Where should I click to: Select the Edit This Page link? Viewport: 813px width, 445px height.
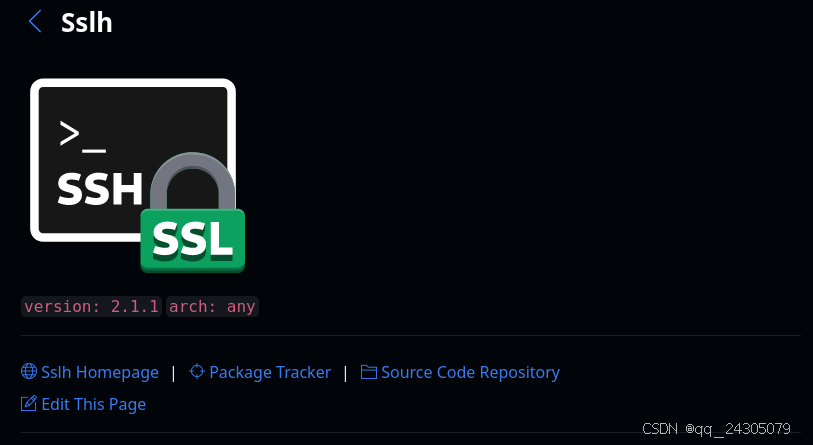click(94, 405)
